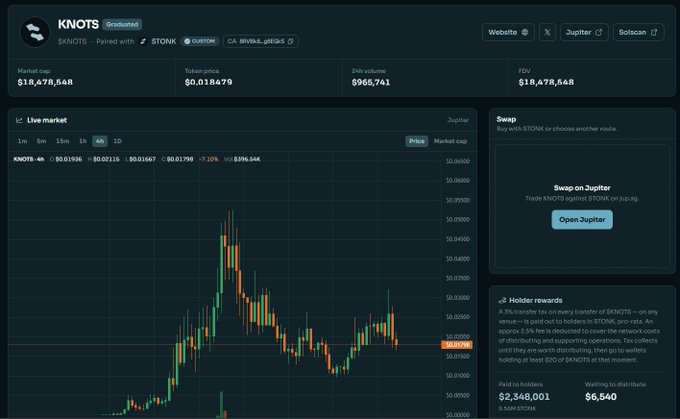Click the 24h volume value $965,741
The width and height of the screenshot is (680, 419).
coord(371,82)
